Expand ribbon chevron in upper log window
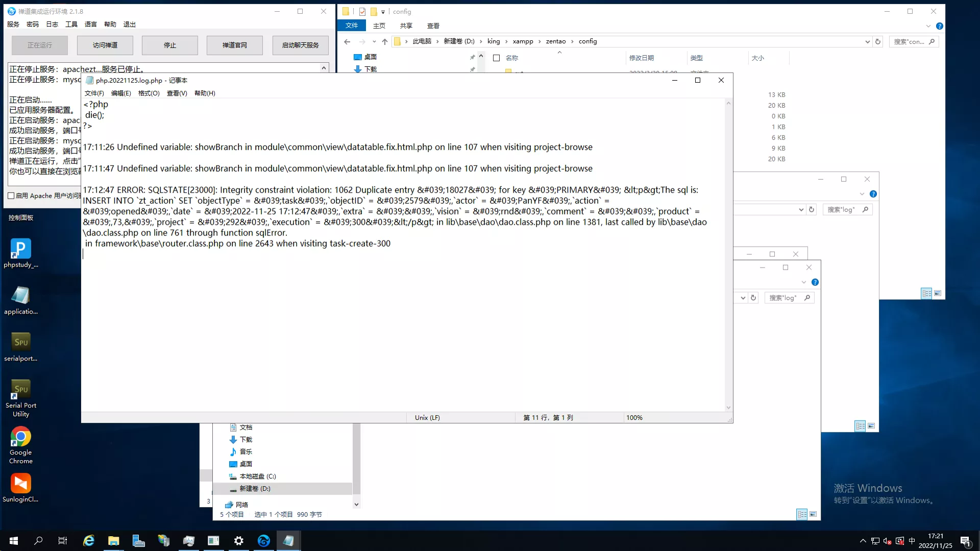This screenshot has height=551, width=980. (862, 194)
